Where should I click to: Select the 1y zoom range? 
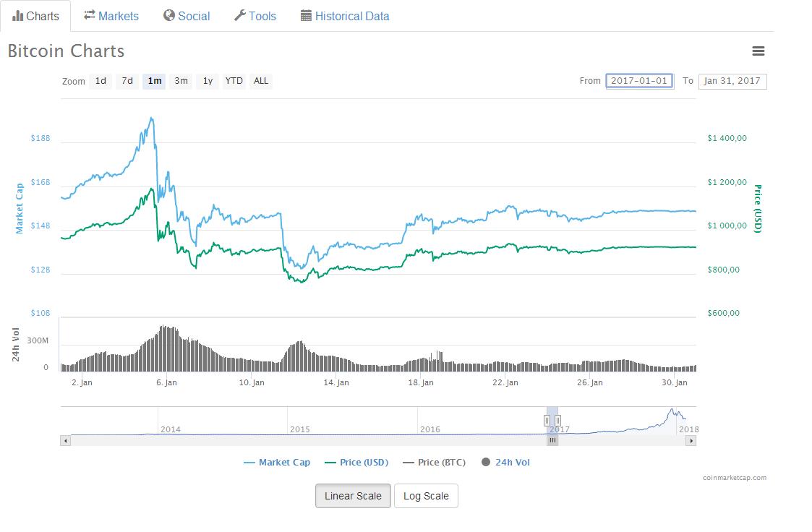pos(208,81)
